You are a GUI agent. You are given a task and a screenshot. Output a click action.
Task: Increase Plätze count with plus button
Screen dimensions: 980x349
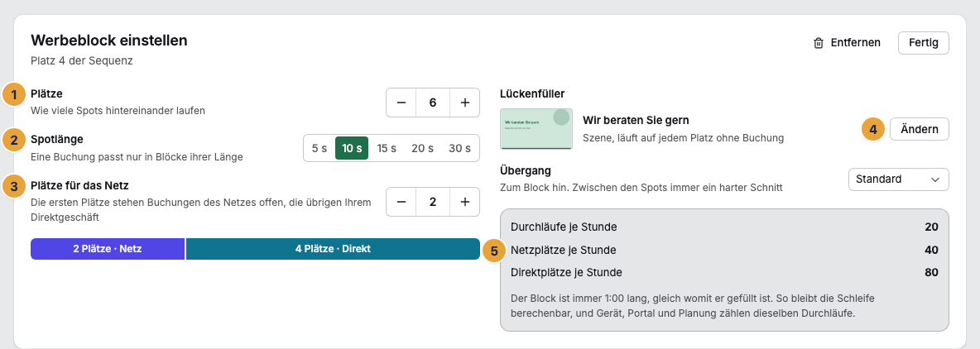(464, 103)
